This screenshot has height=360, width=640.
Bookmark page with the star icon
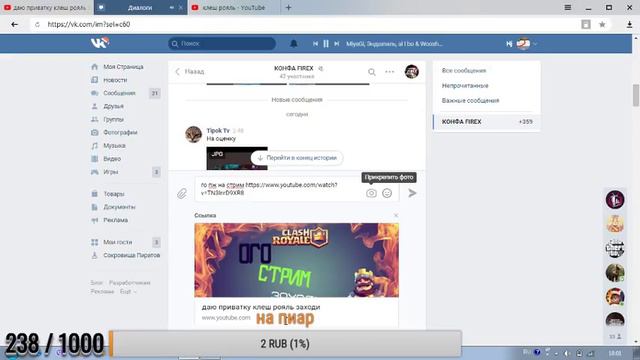click(x=602, y=24)
